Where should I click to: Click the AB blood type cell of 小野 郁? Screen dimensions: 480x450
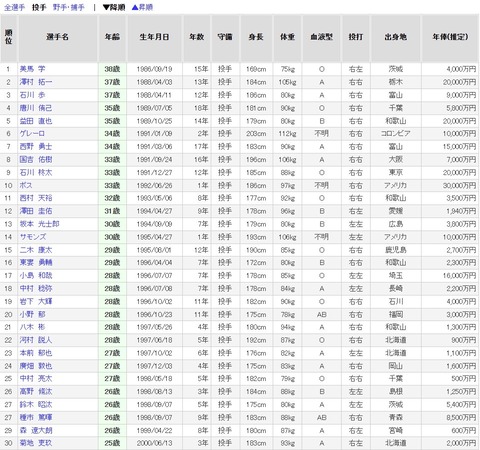click(322, 314)
